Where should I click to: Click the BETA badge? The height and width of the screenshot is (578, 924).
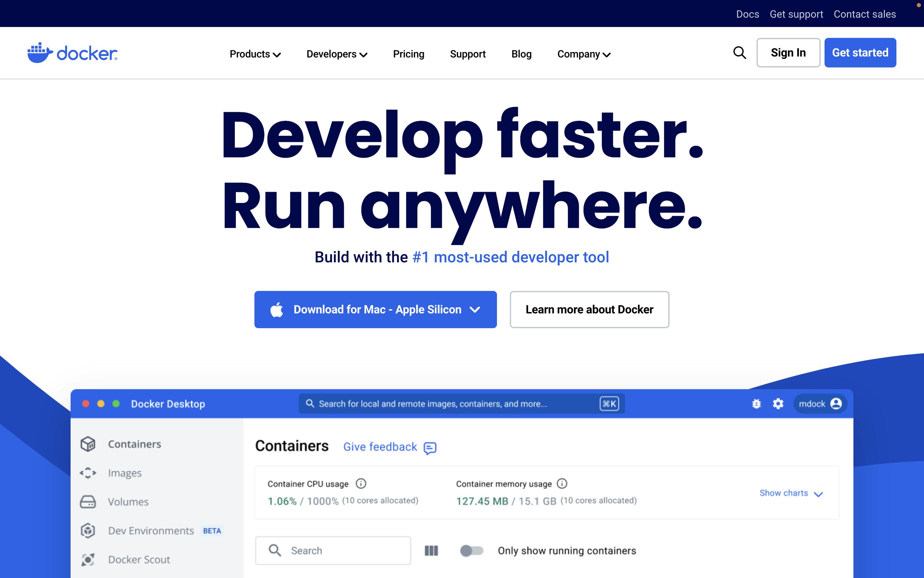pos(212,530)
